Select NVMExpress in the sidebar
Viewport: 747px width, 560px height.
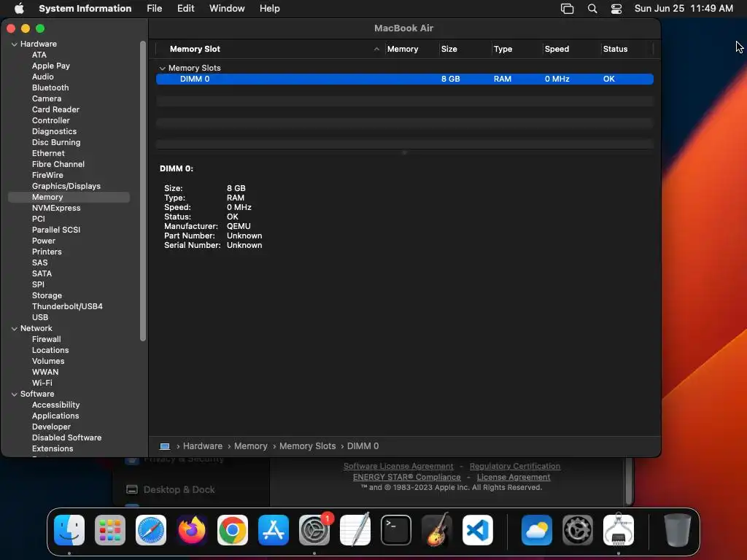[x=56, y=208]
